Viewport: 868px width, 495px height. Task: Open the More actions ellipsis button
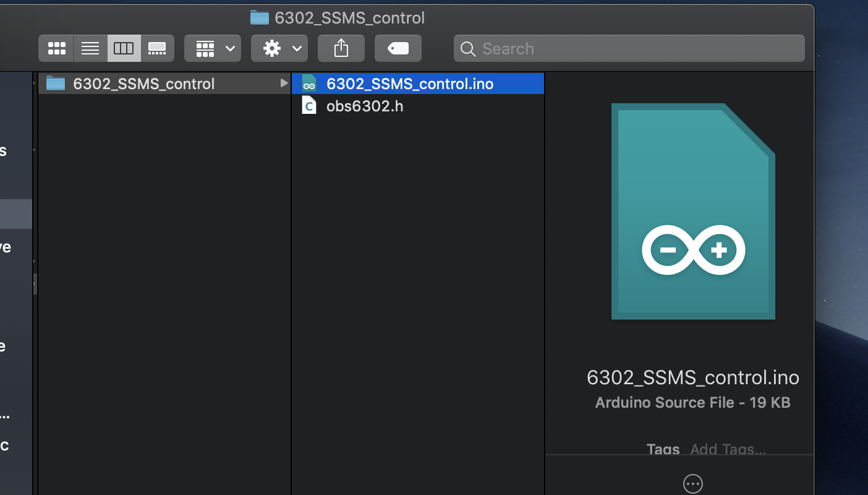693,483
